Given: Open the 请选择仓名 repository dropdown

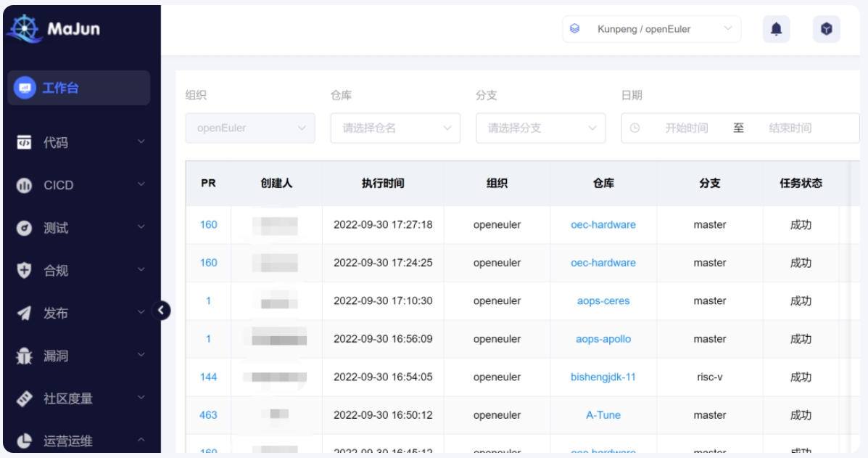Looking at the screenshot, I should pos(395,128).
